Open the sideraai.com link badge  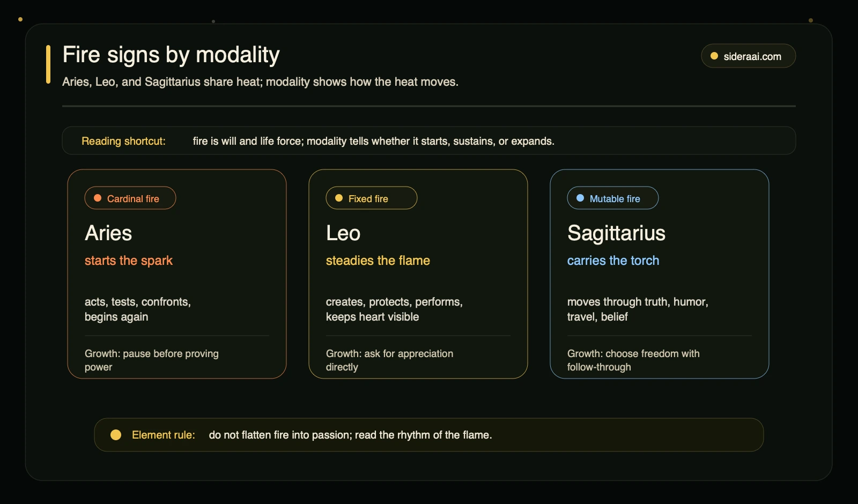pos(748,56)
